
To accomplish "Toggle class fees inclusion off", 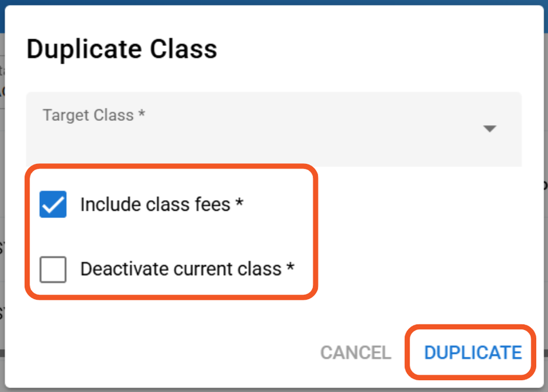I will point(53,205).
